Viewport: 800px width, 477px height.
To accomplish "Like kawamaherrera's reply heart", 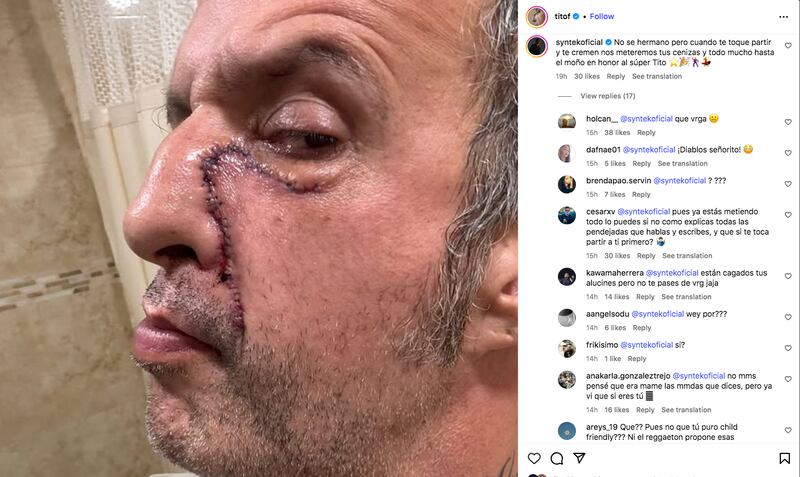I will (788, 276).
